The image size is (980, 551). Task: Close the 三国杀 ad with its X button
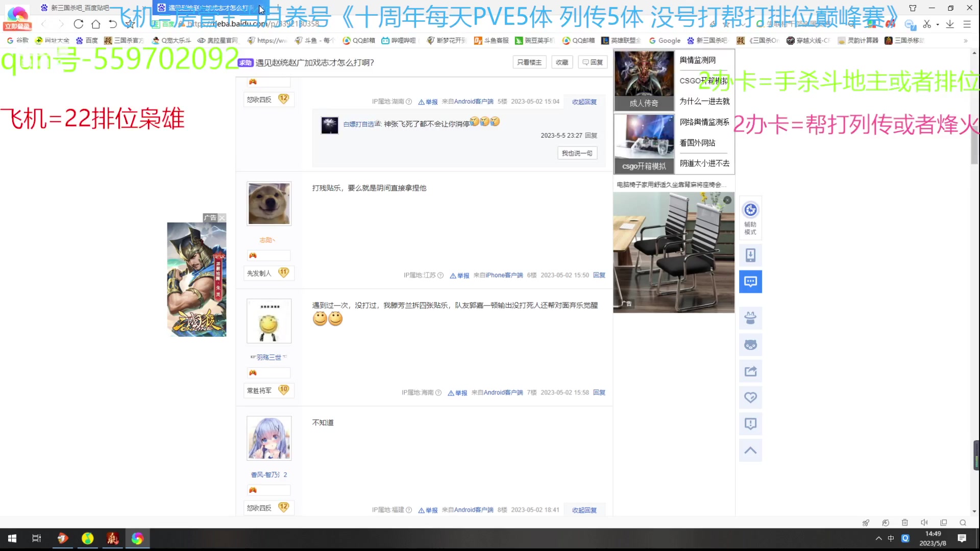[222, 218]
